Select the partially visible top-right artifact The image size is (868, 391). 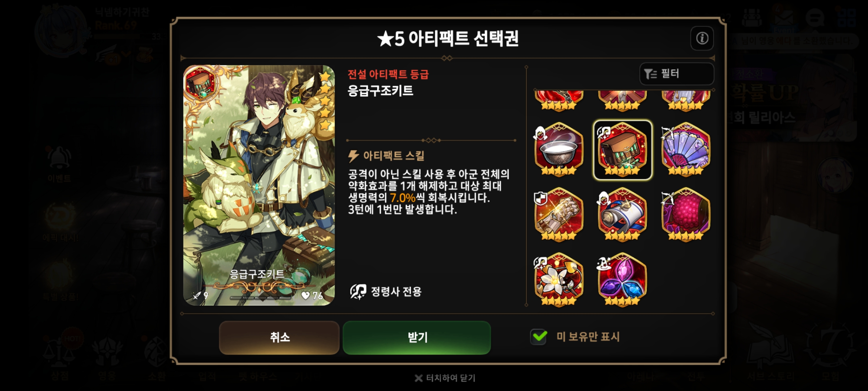tap(686, 100)
